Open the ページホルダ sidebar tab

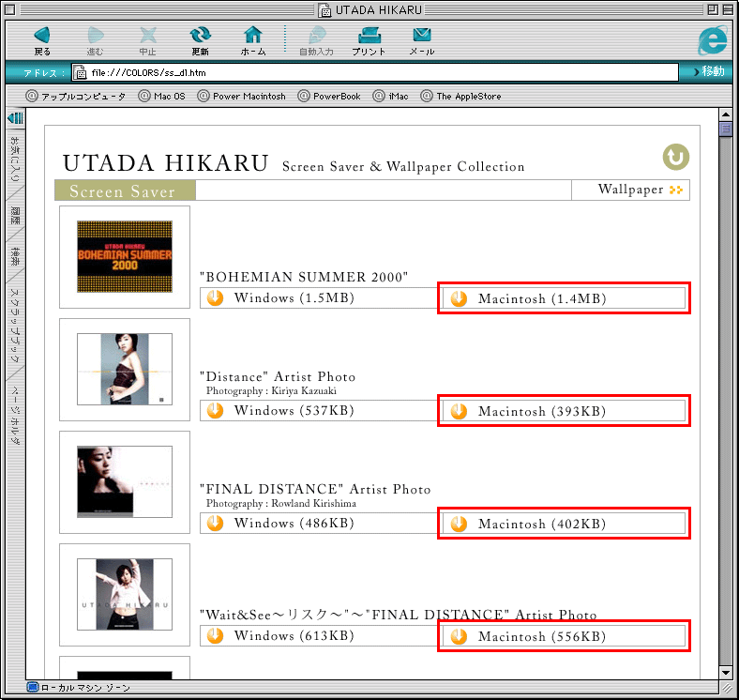coord(15,416)
